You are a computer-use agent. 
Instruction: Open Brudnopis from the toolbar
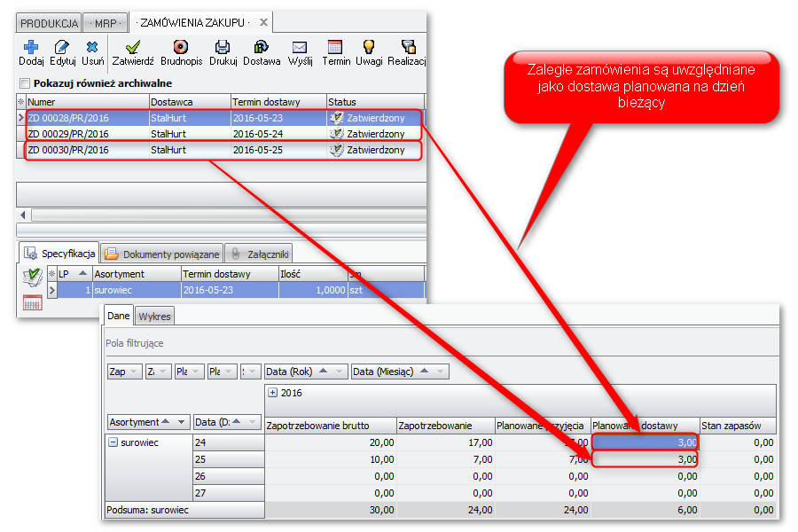[181, 47]
